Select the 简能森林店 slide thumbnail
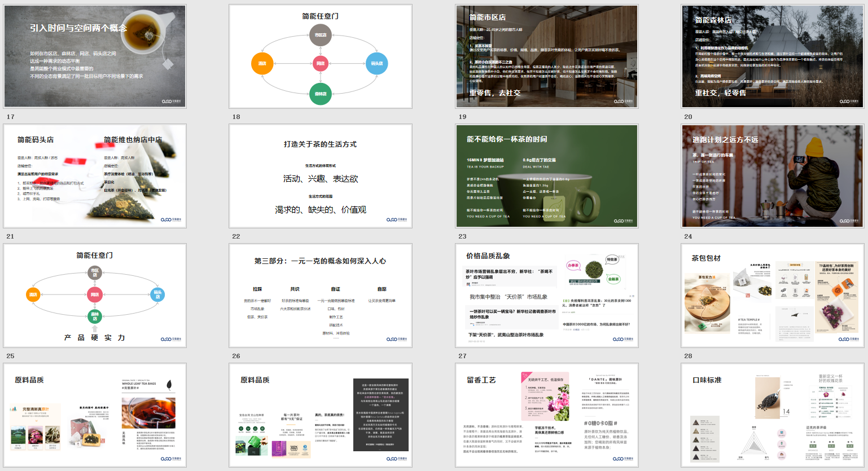 pos(773,56)
